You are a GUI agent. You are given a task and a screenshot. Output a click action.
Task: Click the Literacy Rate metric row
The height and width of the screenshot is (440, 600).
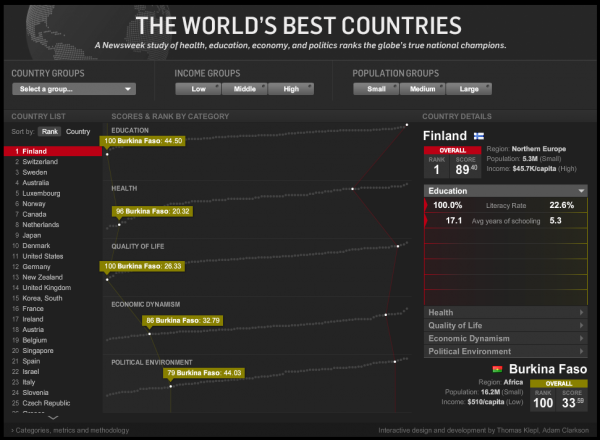(505, 205)
